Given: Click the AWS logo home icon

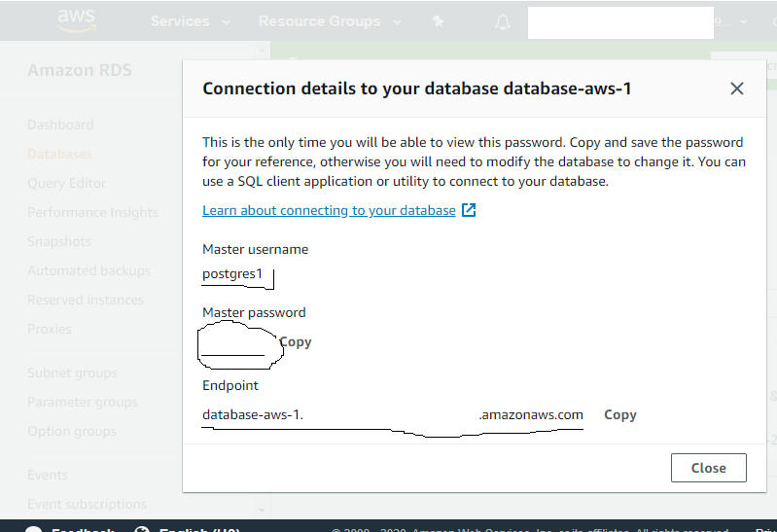Looking at the screenshot, I should (77, 20).
